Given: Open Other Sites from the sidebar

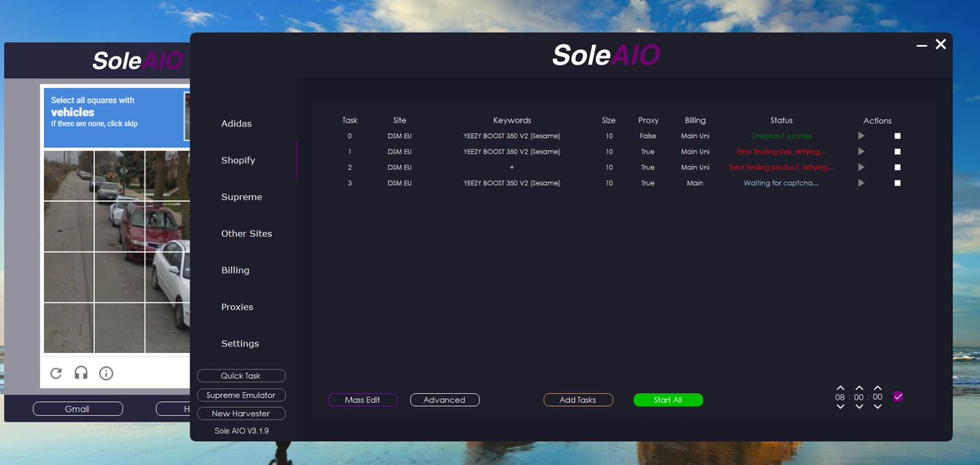Looking at the screenshot, I should click(x=247, y=234).
